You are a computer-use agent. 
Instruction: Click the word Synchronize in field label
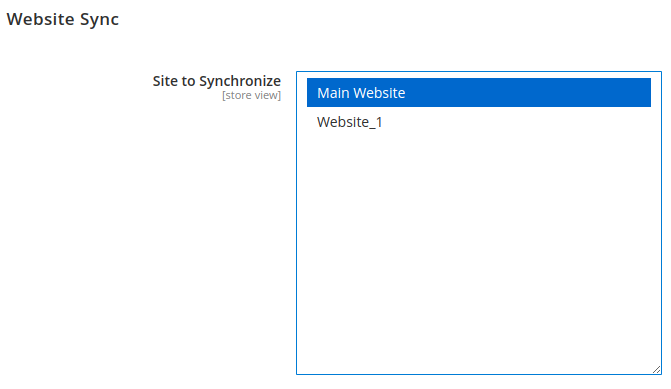click(240, 81)
